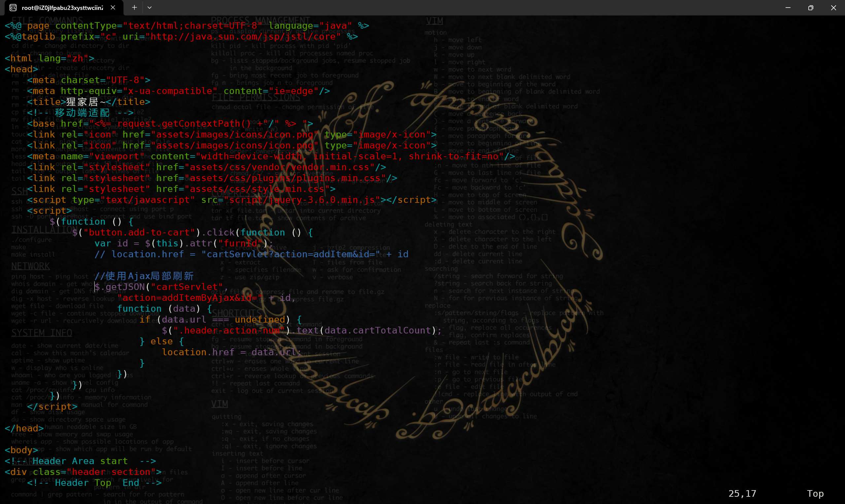Screen dimensions: 845x504
Task: Click the title tag line
Action: tap(88, 102)
